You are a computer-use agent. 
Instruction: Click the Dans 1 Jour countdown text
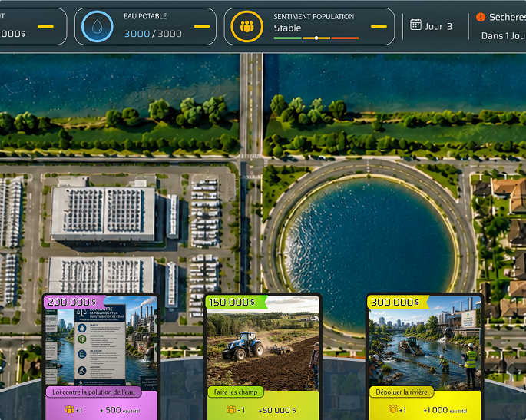click(x=503, y=36)
